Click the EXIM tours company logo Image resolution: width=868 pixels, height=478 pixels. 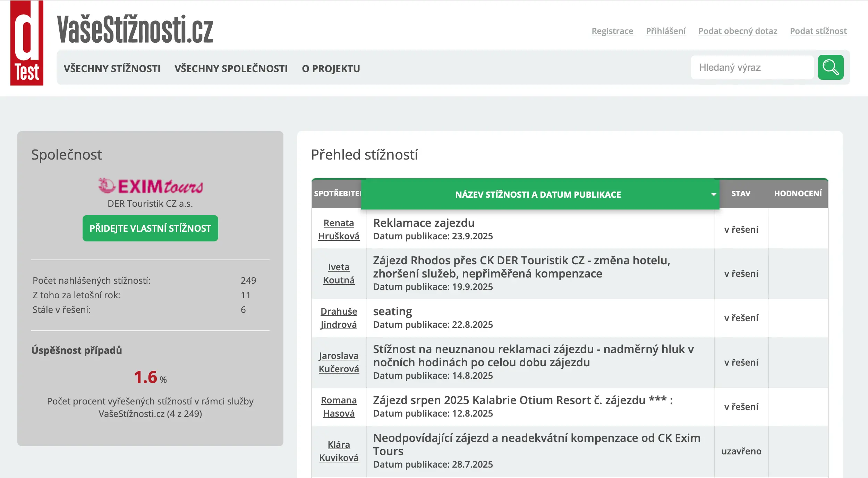pos(150,186)
